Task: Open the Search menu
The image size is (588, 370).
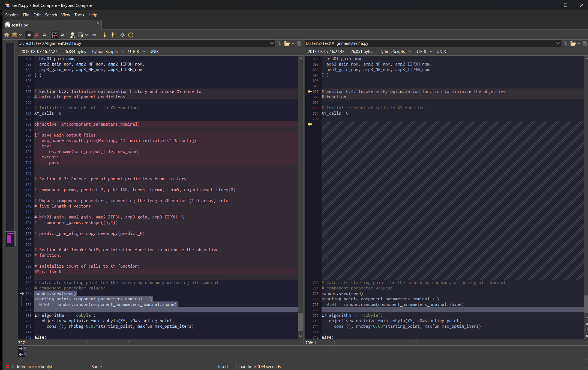Action: click(x=51, y=15)
